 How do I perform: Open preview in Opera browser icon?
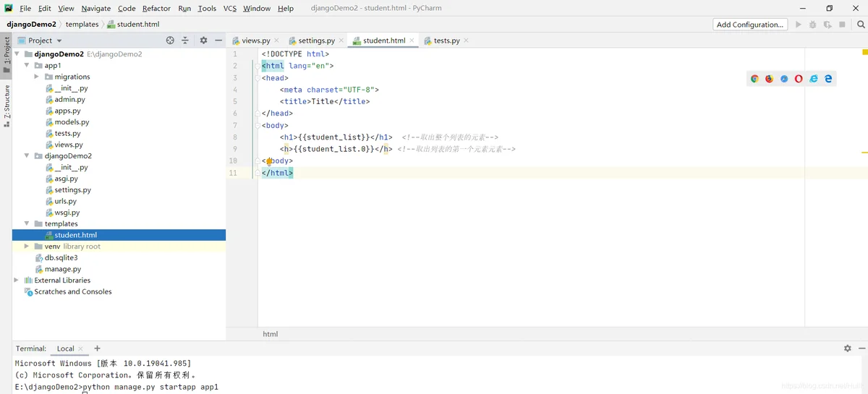click(799, 79)
